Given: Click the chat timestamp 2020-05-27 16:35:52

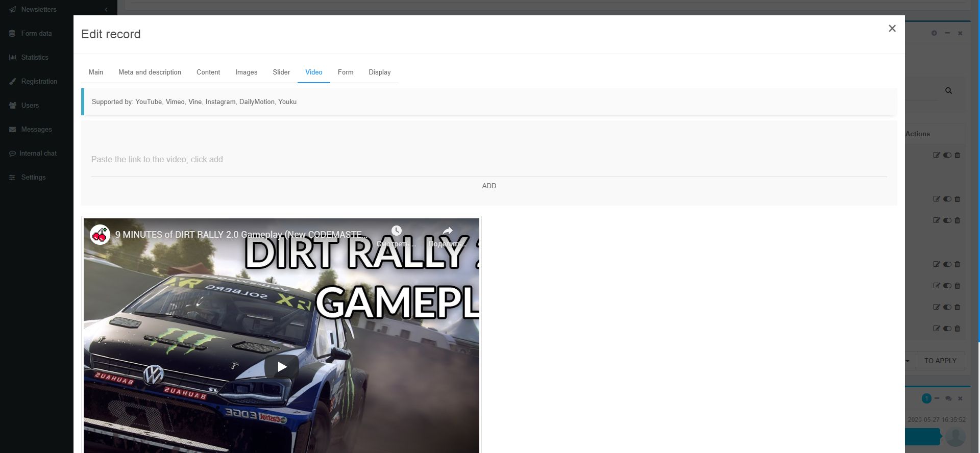Looking at the screenshot, I should click(x=937, y=420).
